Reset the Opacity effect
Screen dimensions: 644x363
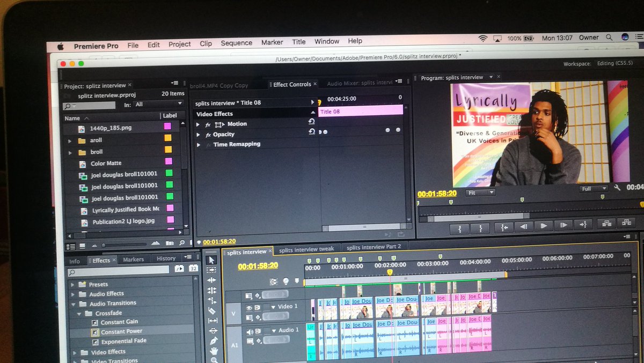tap(311, 132)
